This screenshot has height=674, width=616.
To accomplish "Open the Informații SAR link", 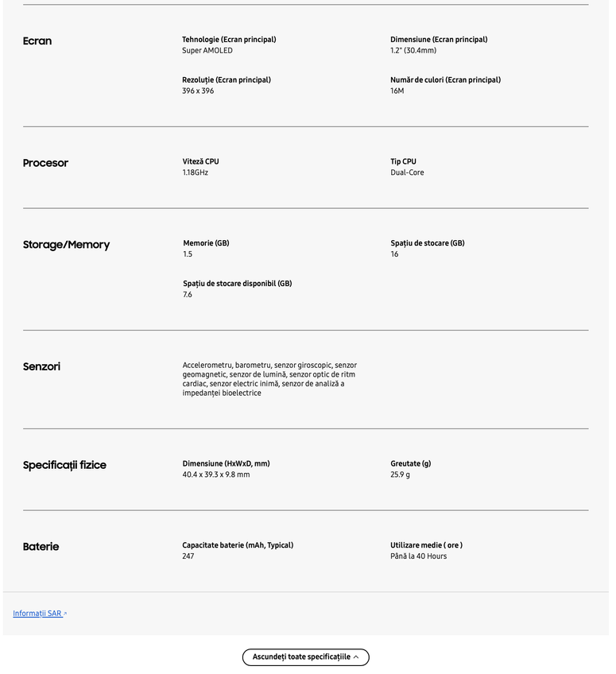I will point(37,614).
